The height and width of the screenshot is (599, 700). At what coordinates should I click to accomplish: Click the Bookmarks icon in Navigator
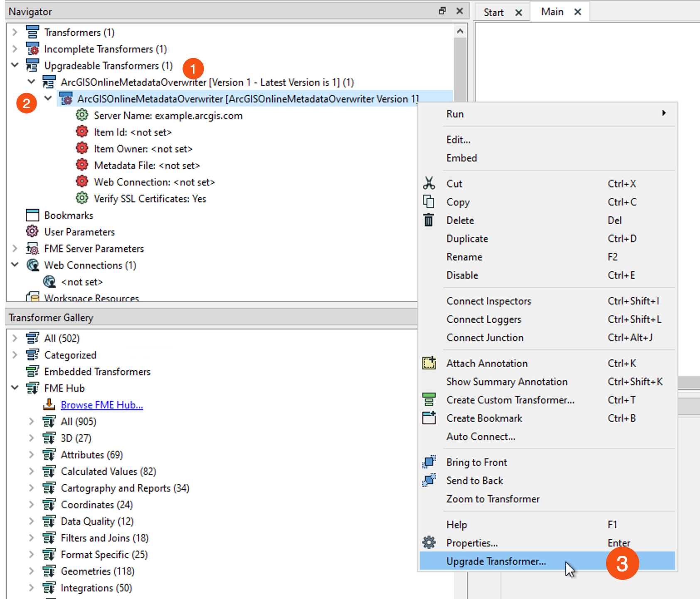[x=32, y=215]
